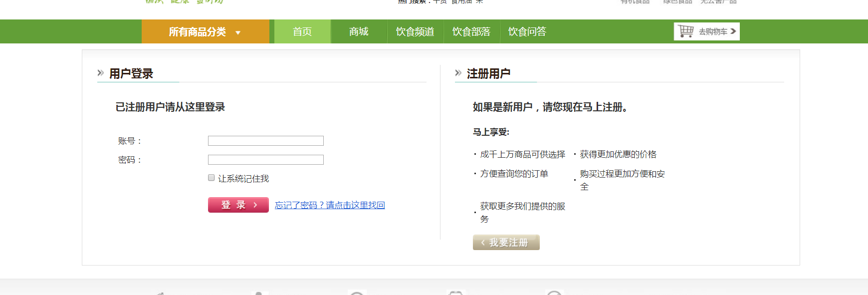Click the double-arrow icon beside 用户登录
This screenshot has width=868, height=295.
101,73
